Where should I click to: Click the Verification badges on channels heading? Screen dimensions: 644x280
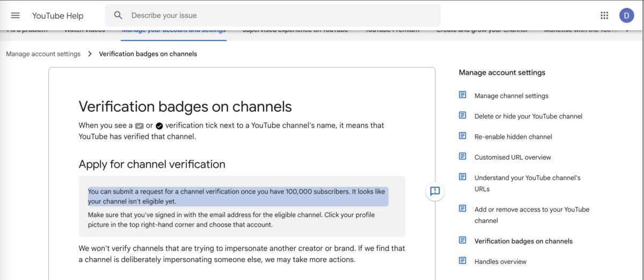coord(185,106)
